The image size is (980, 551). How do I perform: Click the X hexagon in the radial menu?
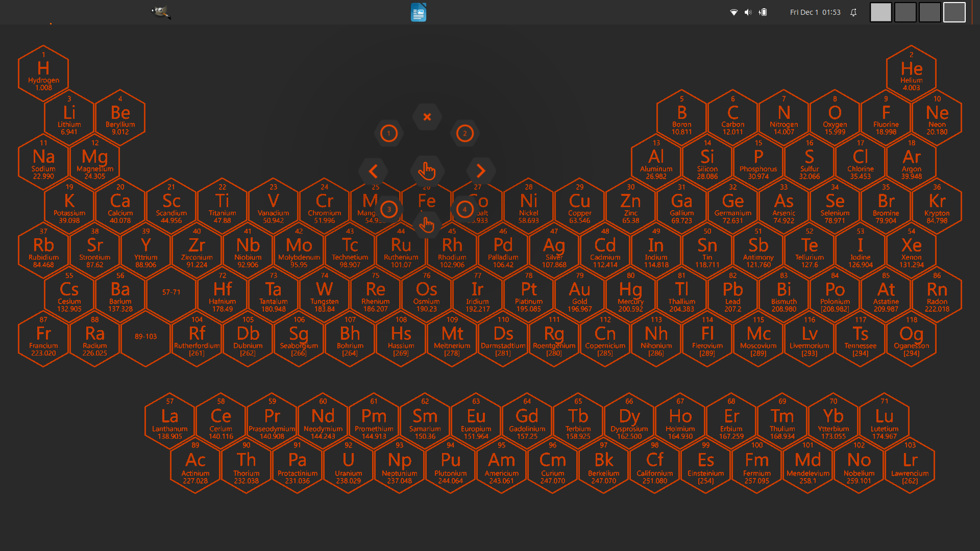point(427,117)
